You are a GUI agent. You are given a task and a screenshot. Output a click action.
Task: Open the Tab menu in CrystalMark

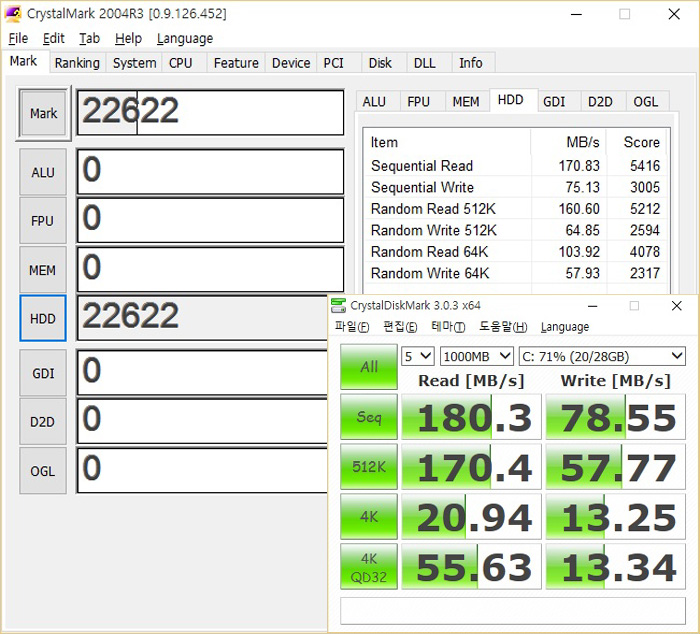coord(89,38)
